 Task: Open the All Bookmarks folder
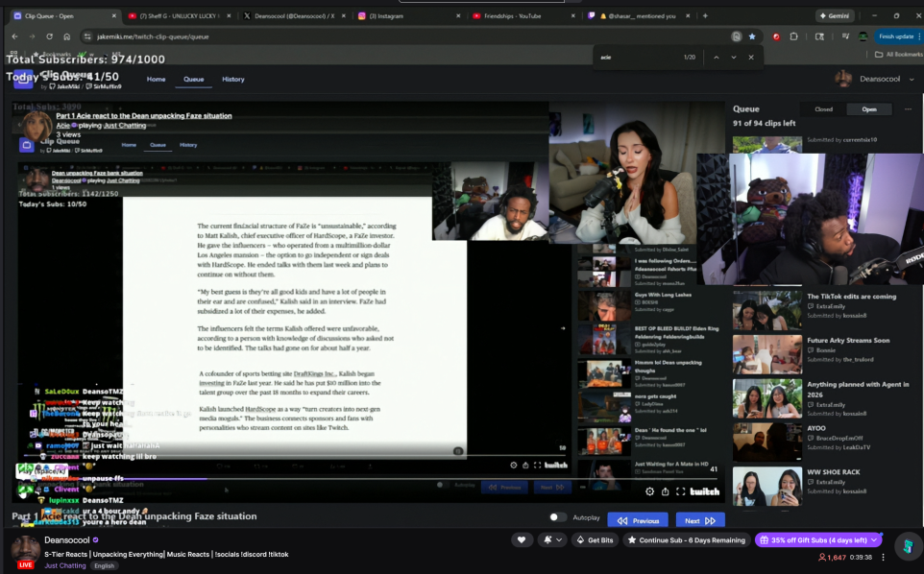click(x=899, y=54)
